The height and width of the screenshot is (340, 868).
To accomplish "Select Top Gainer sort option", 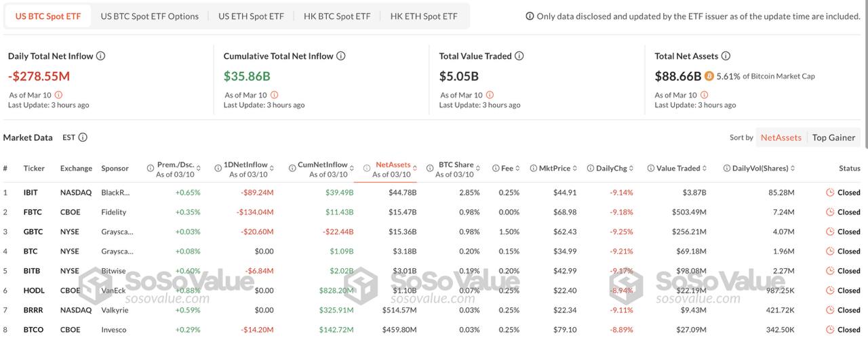I will tap(833, 137).
